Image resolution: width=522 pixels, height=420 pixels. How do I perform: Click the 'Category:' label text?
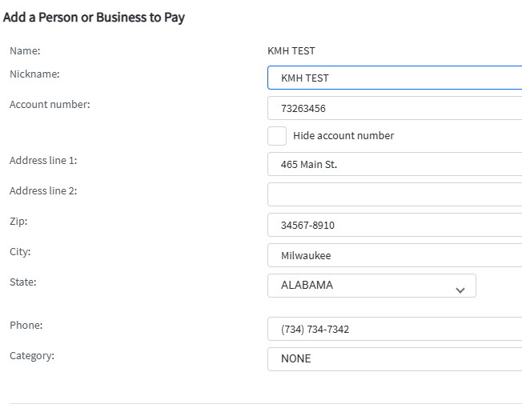[32, 356]
